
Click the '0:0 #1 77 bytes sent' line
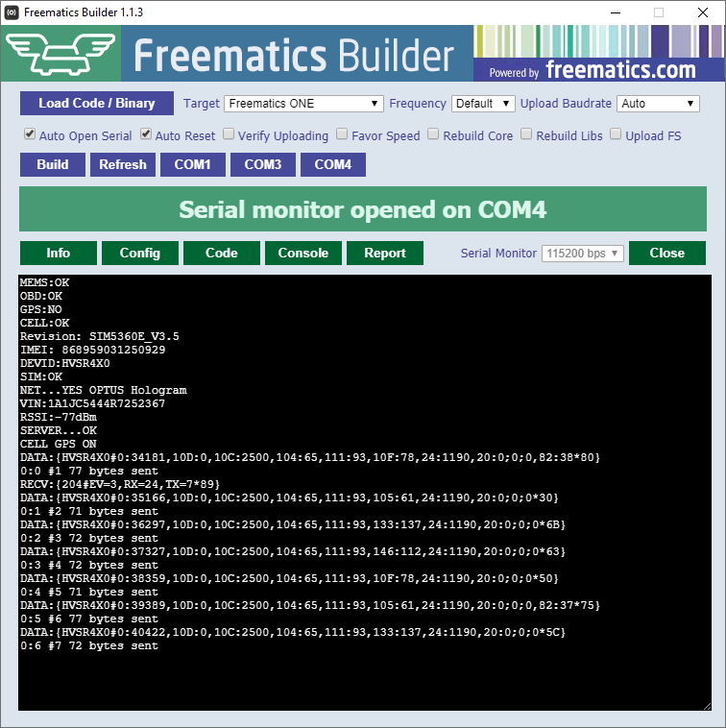tap(89, 471)
